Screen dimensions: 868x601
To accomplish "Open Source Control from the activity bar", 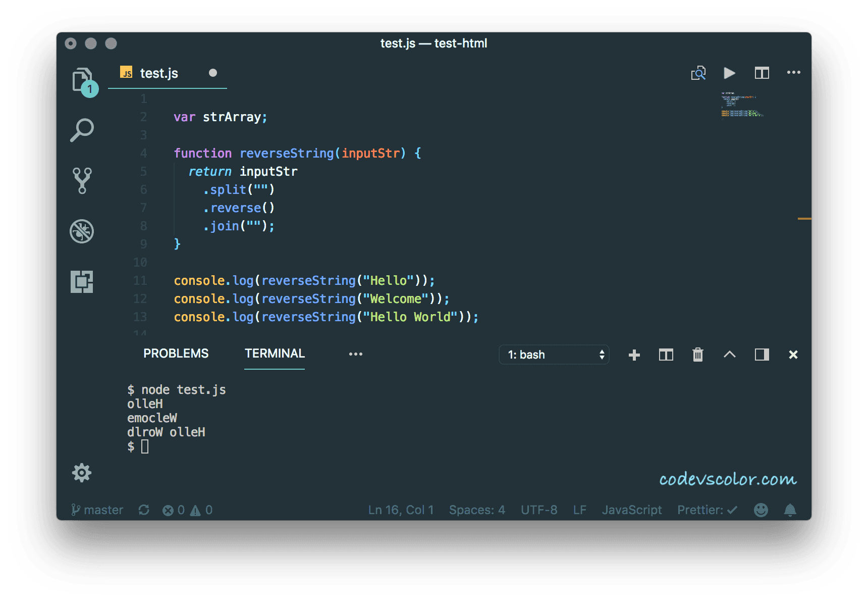I will coord(82,180).
